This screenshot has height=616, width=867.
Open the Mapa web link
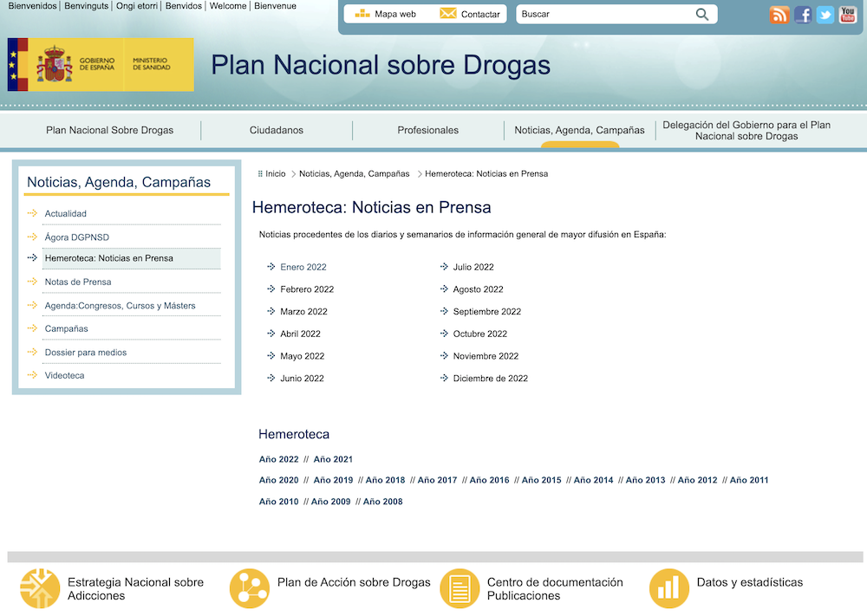coord(386,14)
